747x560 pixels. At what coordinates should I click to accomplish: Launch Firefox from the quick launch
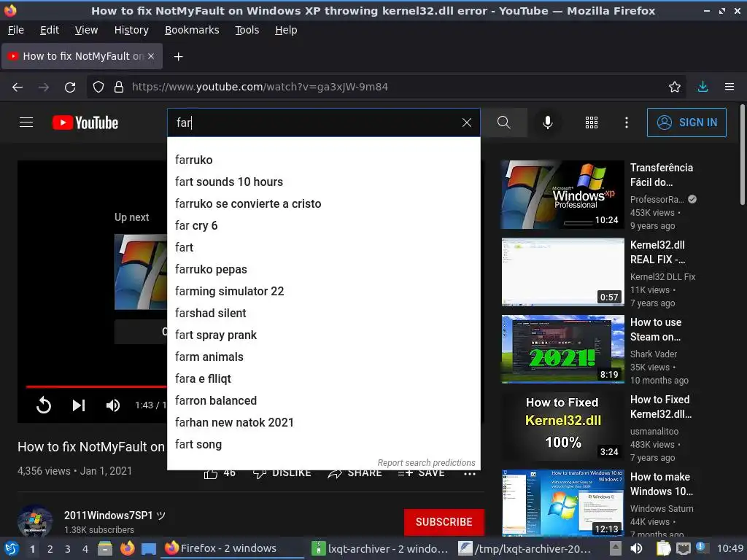tap(127, 548)
